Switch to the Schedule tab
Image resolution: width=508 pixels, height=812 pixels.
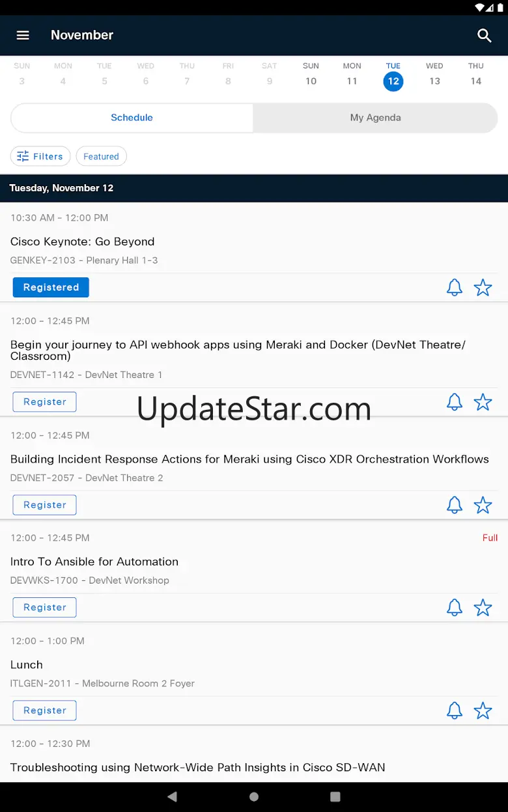pyautogui.click(x=132, y=118)
